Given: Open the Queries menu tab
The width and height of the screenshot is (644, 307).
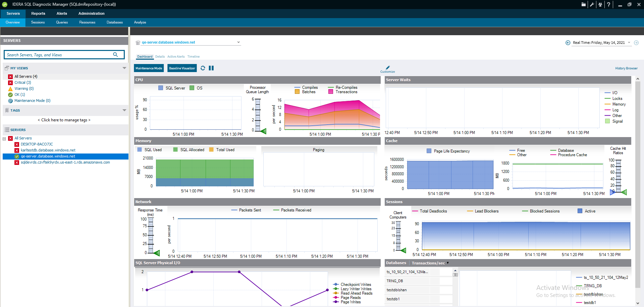Looking at the screenshot, I should point(62,22).
